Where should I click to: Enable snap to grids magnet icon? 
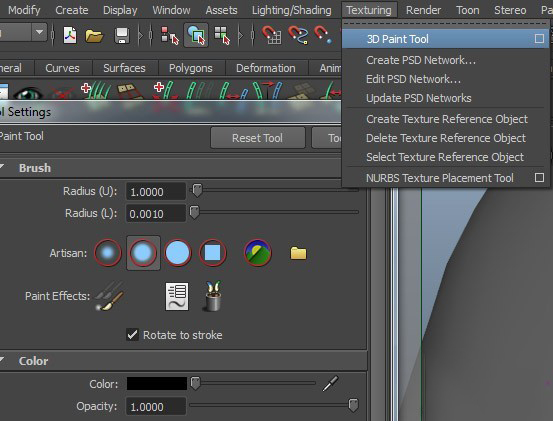tap(272, 35)
